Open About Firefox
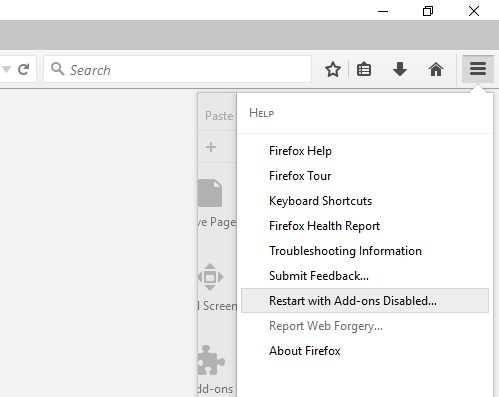This screenshot has height=397, width=499. pyautogui.click(x=365, y=351)
